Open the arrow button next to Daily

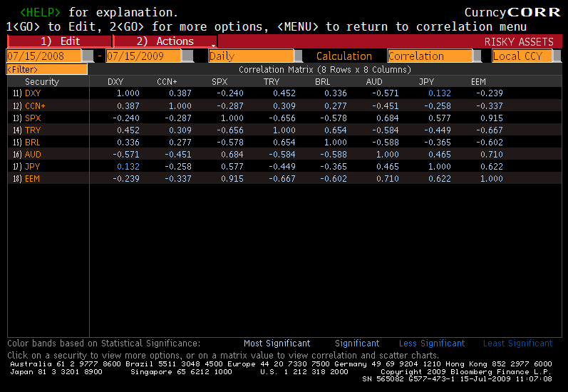[x=298, y=56]
